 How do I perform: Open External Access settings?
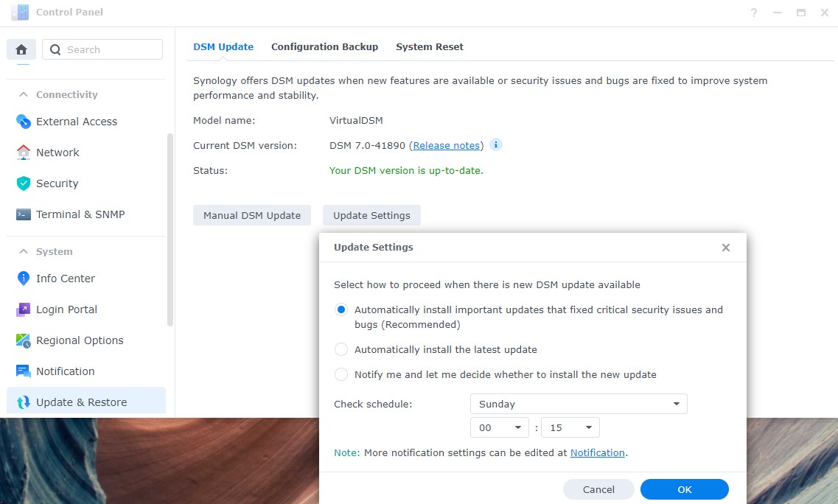tap(86, 122)
